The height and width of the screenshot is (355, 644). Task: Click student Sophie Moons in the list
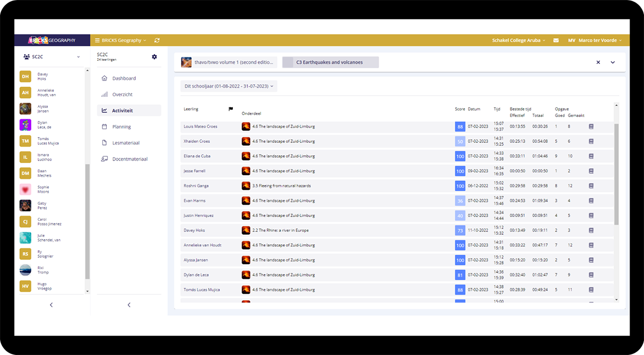(43, 190)
